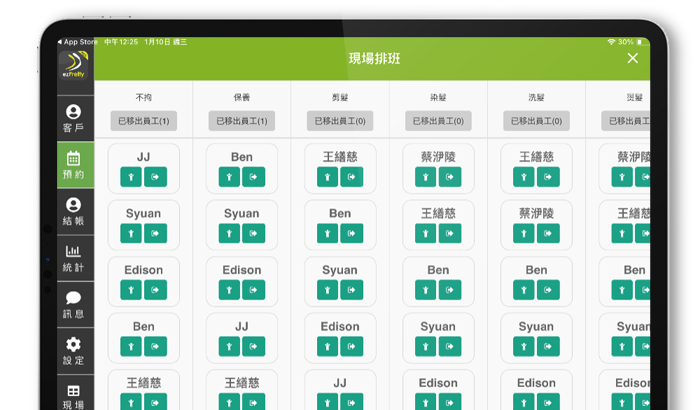
Task: Remove 王繕慈 from 洗髮 column via exit icon
Action: (x=548, y=177)
